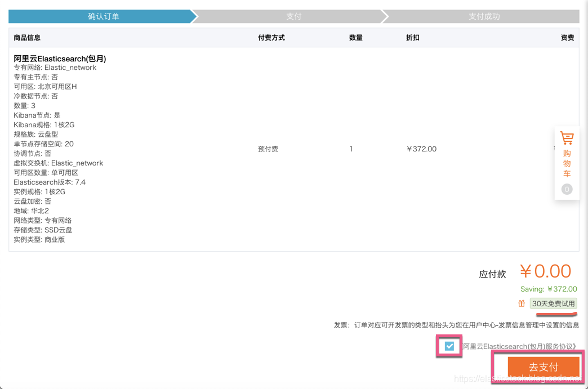Click the 30天免费试用 tag
This screenshot has width=588, height=389.
tap(554, 303)
